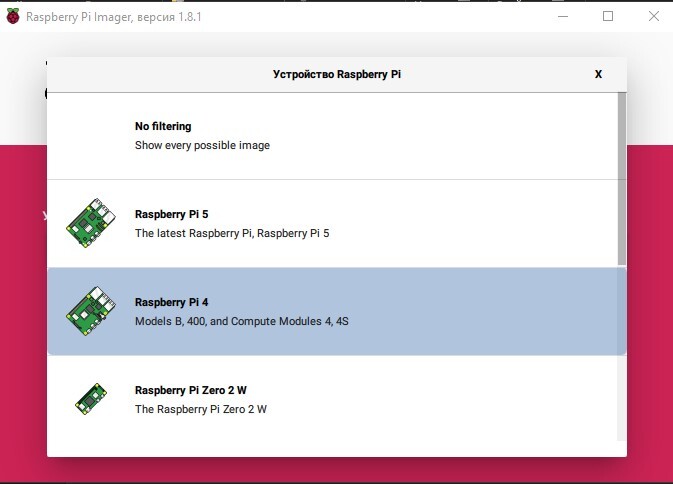Click the device list scrollbar thumb
Screen dimensions: 673x484
(622, 178)
